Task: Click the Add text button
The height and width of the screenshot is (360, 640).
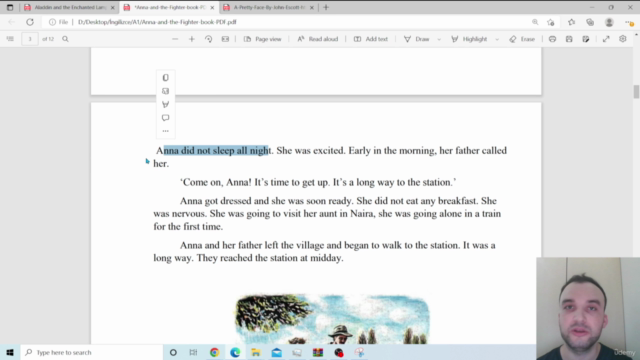Action: [371, 39]
